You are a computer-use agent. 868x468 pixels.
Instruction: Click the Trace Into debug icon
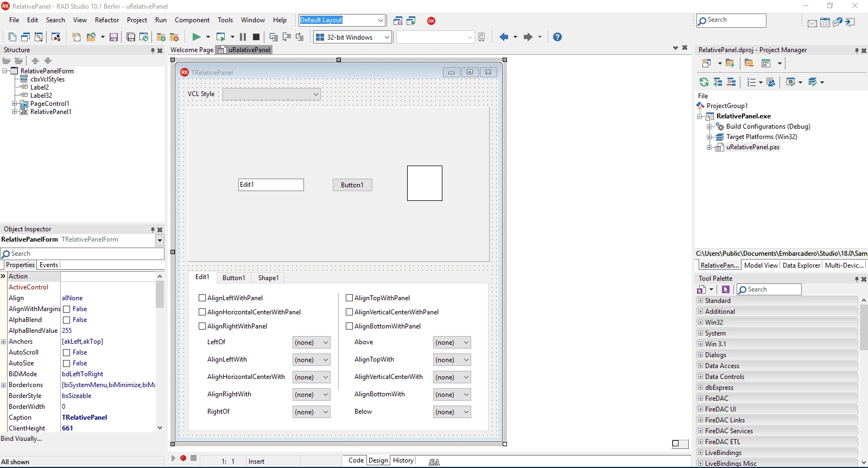pyautogui.click(x=274, y=37)
